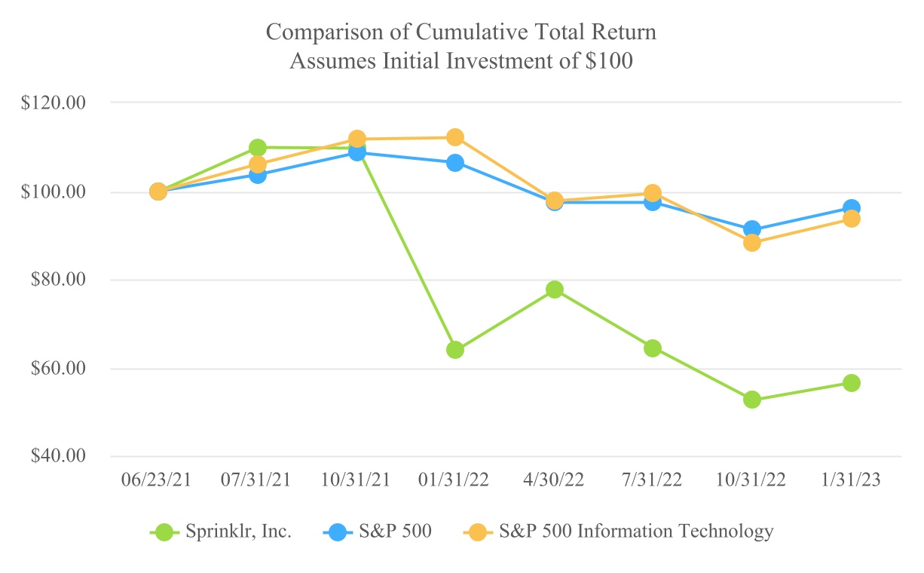Image resolution: width=924 pixels, height=573 pixels.
Task: Click the blue S&P 500 point at 07/31/21
Action: [257, 176]
